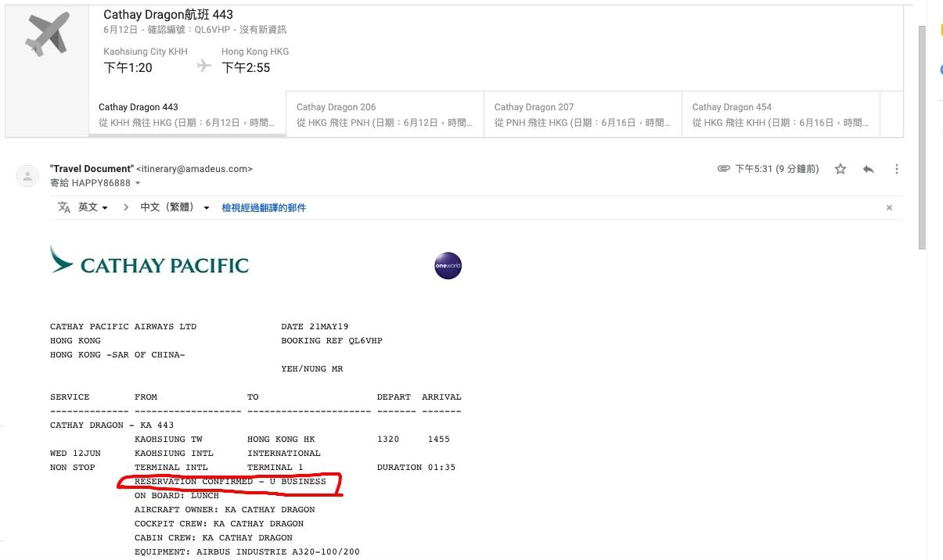
Task: Click the small plane arrow between KHH and HKG
Action: (204, 66)
